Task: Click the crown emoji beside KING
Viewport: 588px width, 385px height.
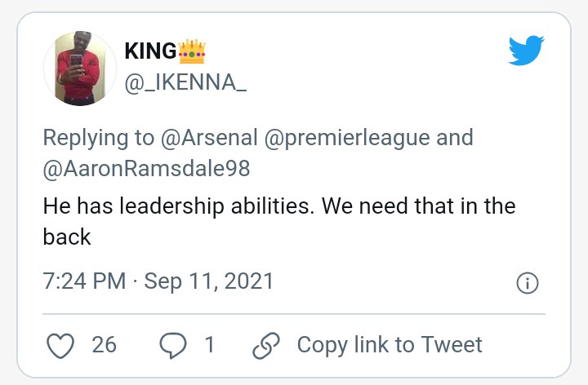Action: click(192, 51)
